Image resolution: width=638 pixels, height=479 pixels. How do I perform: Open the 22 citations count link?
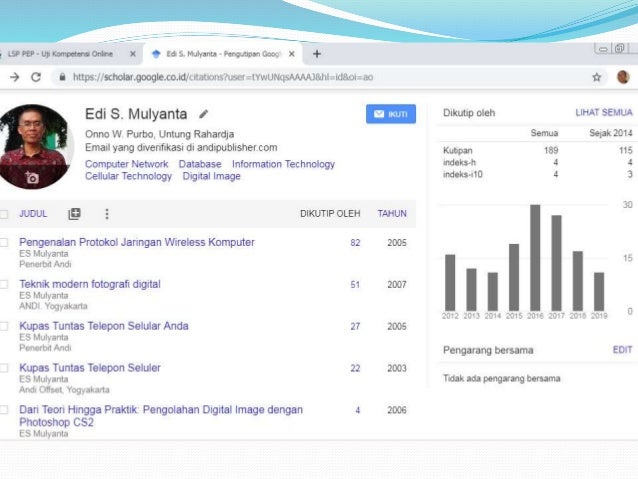(355, 368)
